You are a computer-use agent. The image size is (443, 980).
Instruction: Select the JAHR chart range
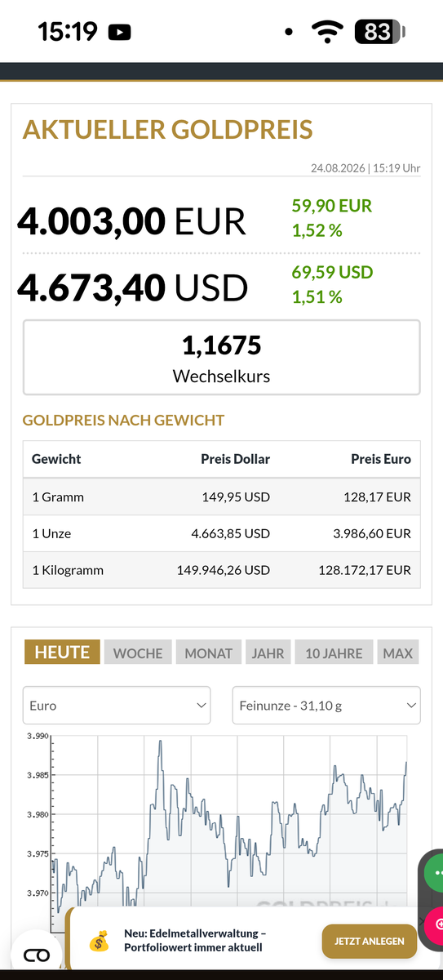click(268, 653)
